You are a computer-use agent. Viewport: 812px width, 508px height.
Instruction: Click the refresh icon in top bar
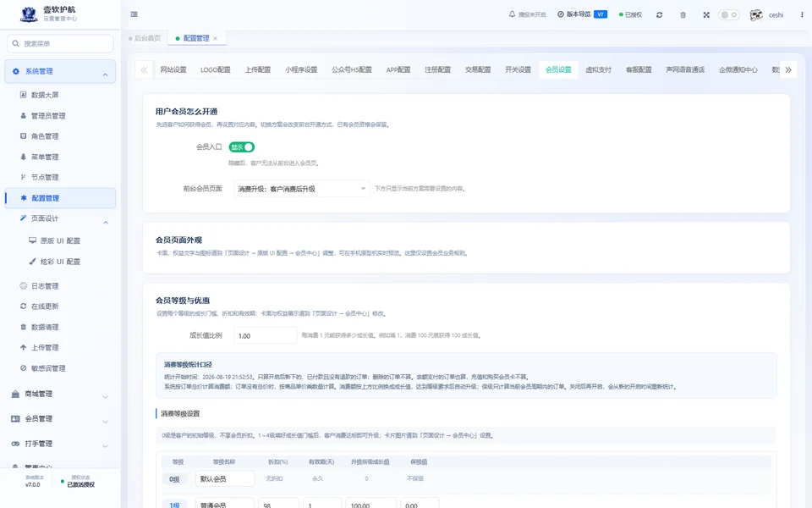coord(659,15)
